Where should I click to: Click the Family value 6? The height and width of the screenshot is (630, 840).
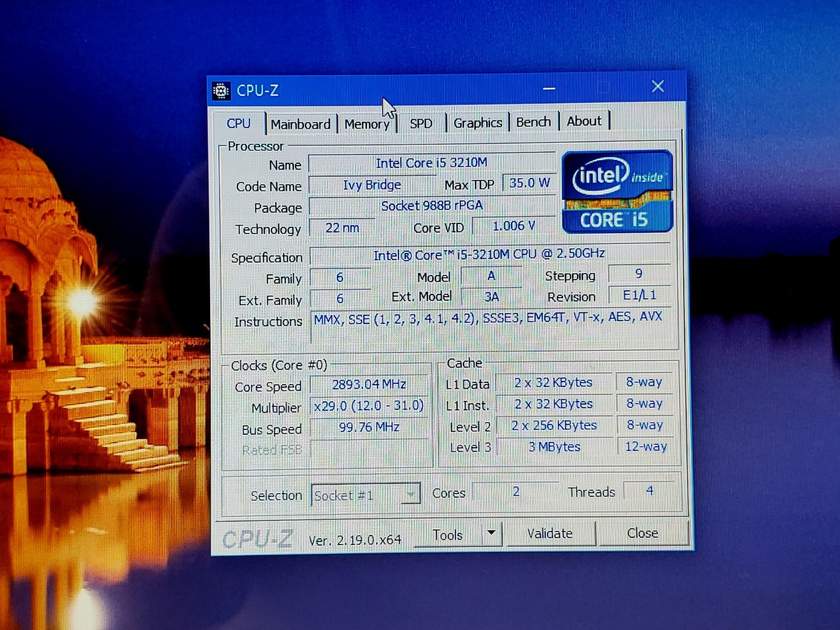pyautogui.click(x=340, y=277)
